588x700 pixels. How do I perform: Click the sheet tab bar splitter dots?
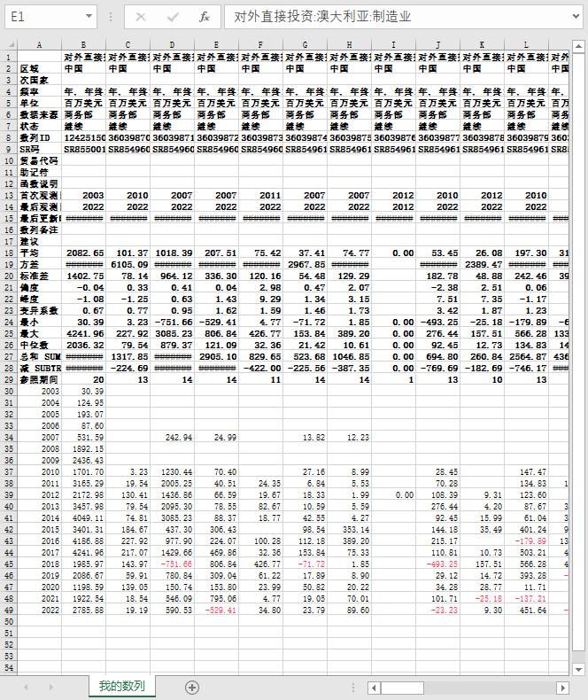[x=353, y=688]
